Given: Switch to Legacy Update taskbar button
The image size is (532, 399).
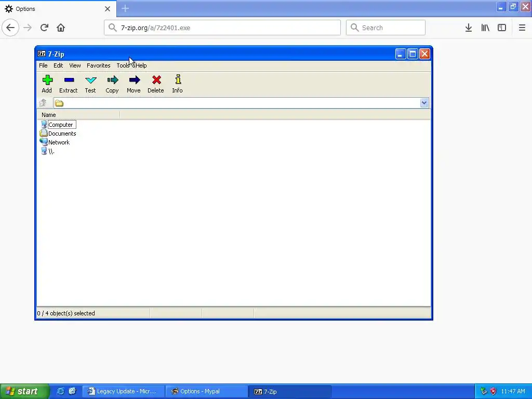Looking at the screenshot, I should (x=124, y=391).
